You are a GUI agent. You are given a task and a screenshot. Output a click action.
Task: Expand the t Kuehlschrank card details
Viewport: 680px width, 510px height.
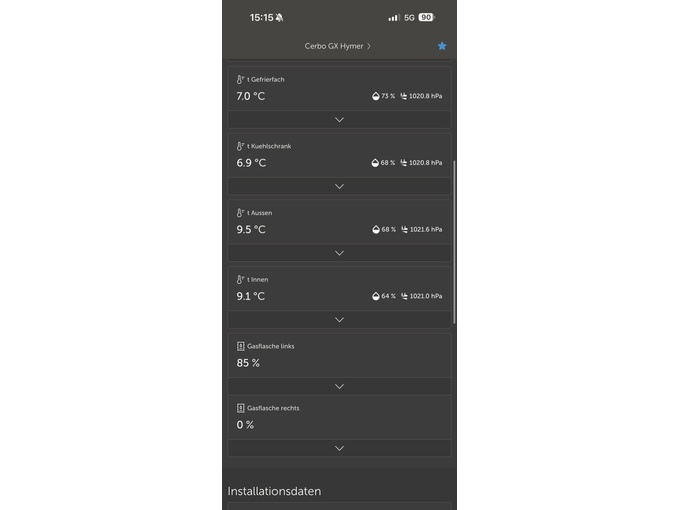339,186
